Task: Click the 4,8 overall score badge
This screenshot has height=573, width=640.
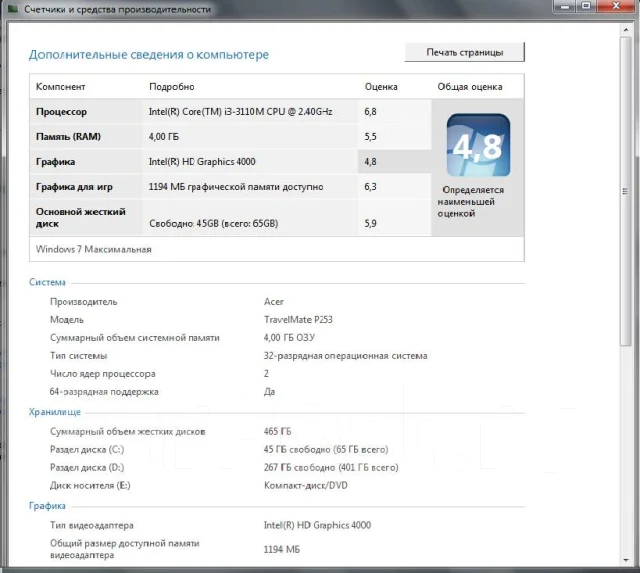Action: tap(478, 145)
